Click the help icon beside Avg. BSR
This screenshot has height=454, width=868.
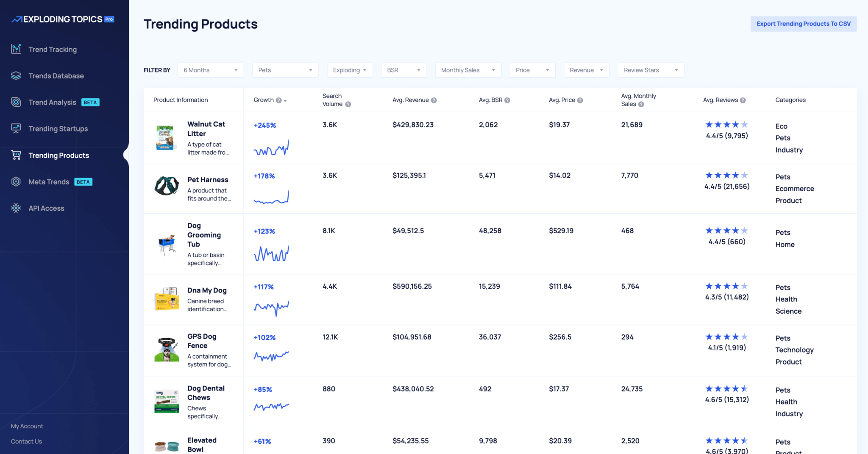coord(507,100)
